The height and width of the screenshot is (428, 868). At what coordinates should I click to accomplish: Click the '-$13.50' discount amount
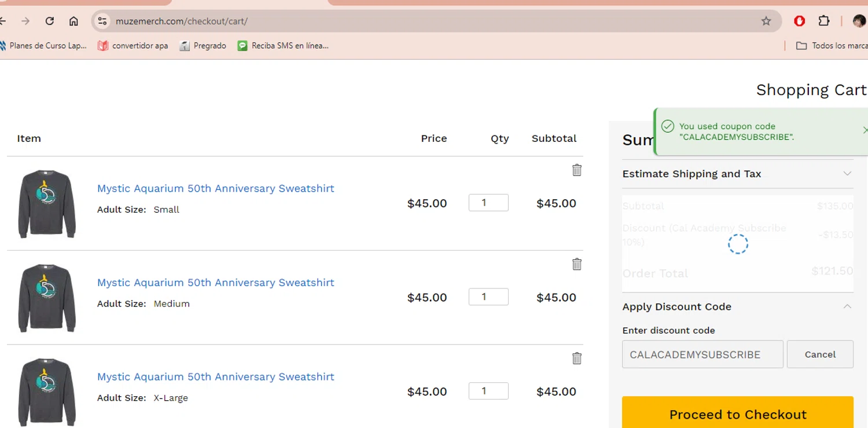point(836,235)
